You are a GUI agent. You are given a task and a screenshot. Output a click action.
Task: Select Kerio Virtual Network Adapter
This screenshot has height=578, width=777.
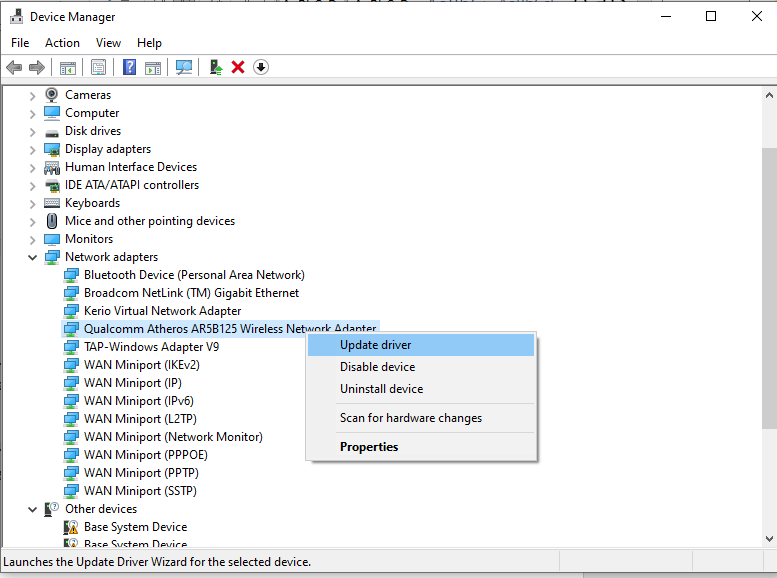click(163, 311)
